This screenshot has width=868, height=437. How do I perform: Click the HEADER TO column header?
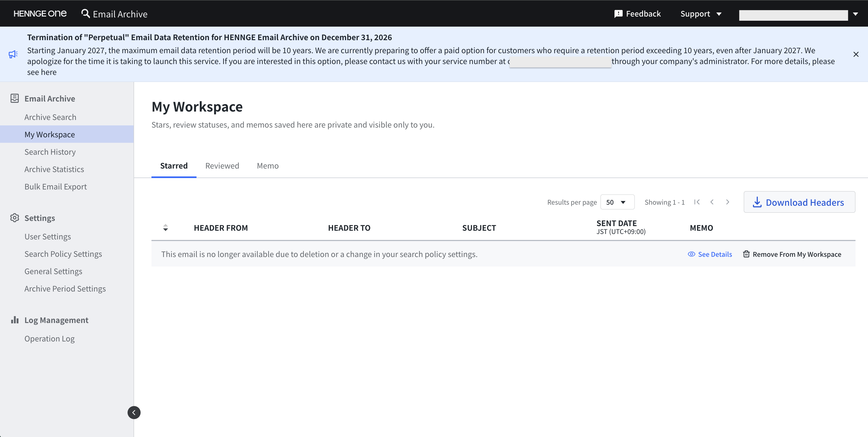349,228
